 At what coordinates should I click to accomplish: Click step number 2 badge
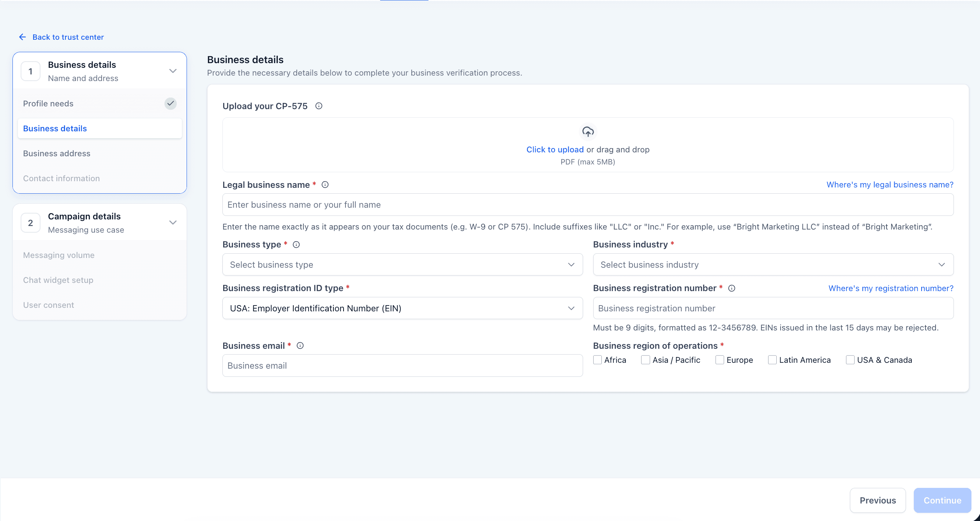click(30, 223)
